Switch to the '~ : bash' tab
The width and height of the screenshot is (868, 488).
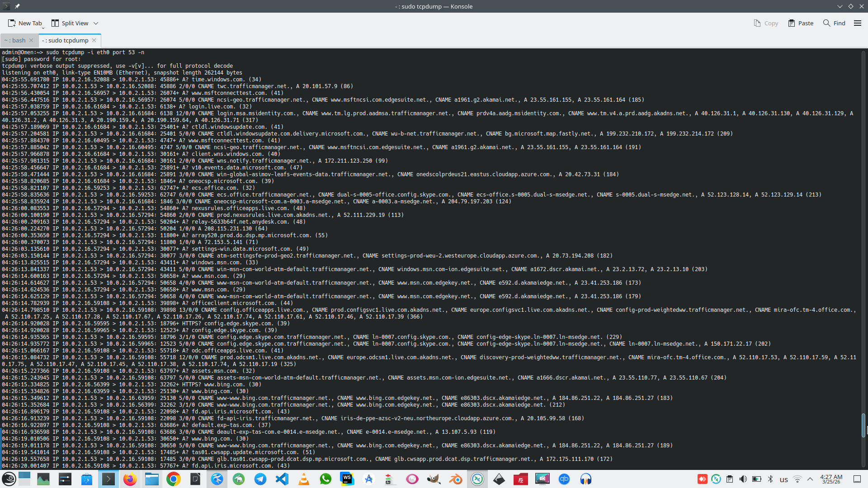[x=15, y=40]
